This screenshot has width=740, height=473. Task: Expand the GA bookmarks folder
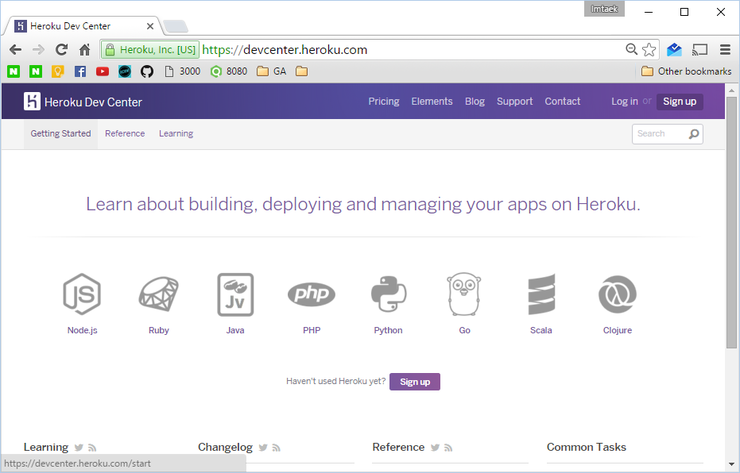click(x=271, y=71)
